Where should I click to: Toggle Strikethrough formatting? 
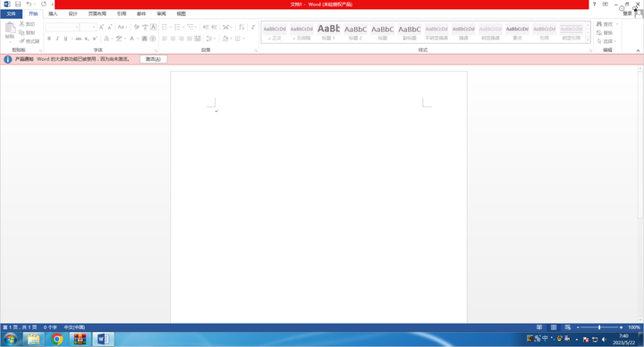click(x=79, y=38)
